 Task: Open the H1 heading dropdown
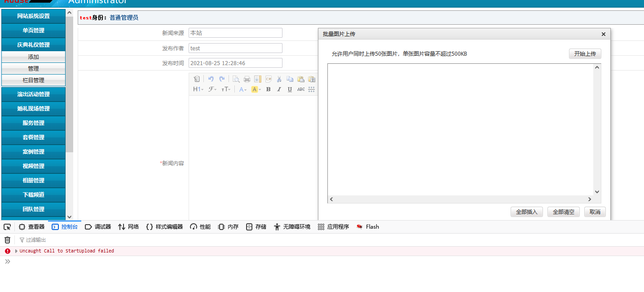pyautogui.click(x=198, y=89)
